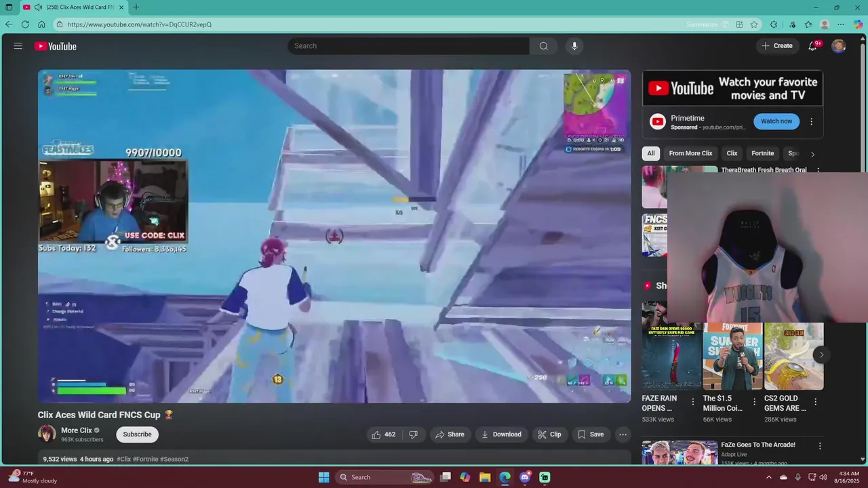Image resolution: width=868 pixels, height=488 pixels.
Task: Dislike the video with thumbs down
Action: tap(413, 434)
